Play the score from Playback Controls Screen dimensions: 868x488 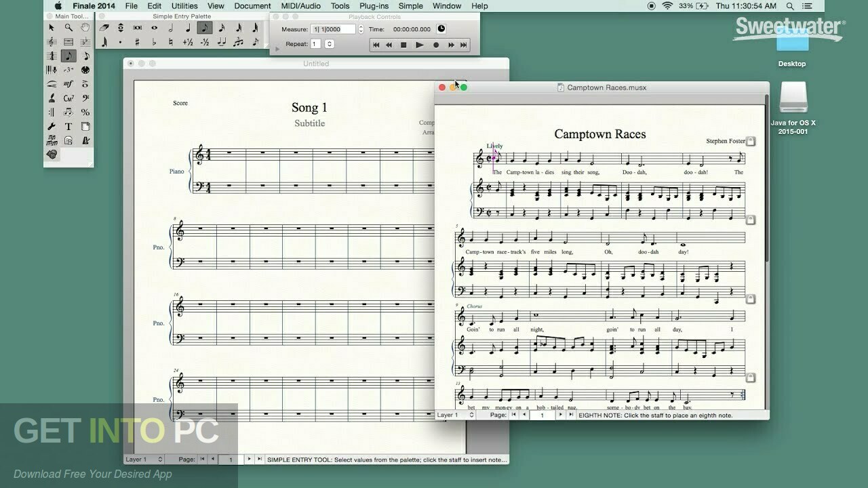(x=419, y=45)
